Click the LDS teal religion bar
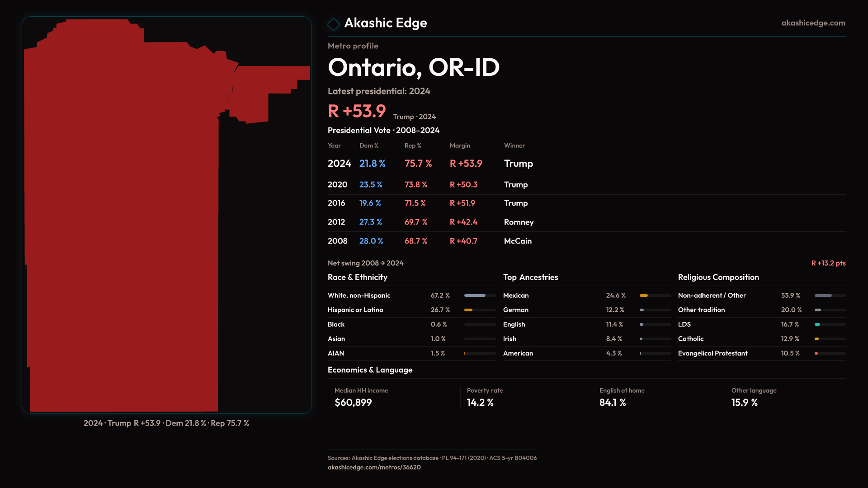This screenshot has height=488, width=868. click(817, 324)
